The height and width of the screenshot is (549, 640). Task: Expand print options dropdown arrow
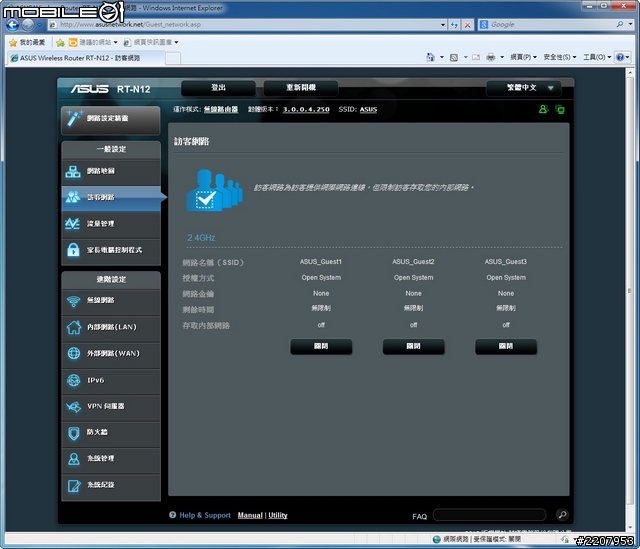pyautogui.click(x=502, y=57)
